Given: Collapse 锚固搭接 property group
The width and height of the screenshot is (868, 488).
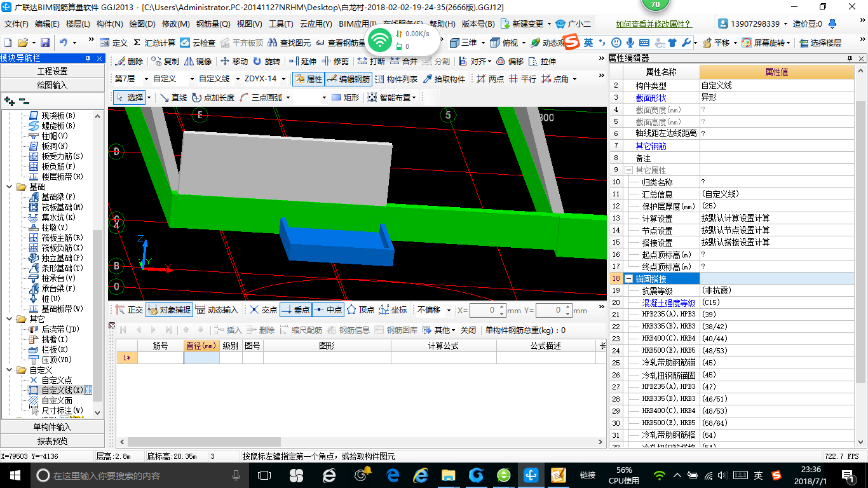Looking at the screenshot, I should 628,278.
